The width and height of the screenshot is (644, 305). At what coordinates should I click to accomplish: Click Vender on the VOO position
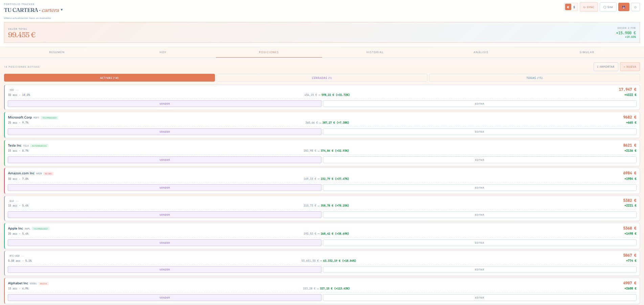tap(164, 104)
